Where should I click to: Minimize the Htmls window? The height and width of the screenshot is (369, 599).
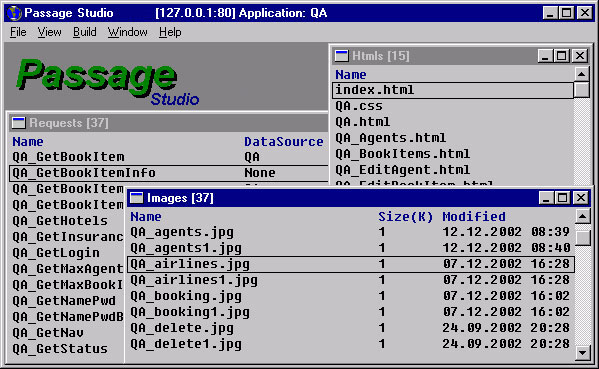[545, 56]
